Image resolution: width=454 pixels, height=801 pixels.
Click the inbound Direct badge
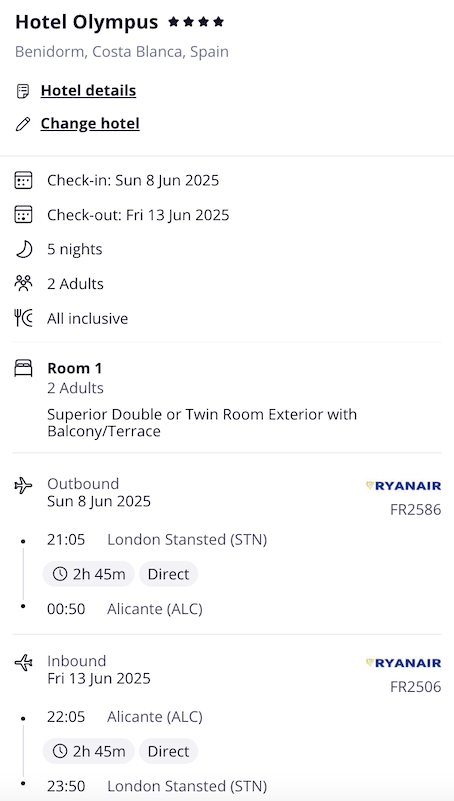(x=169, y=751)
